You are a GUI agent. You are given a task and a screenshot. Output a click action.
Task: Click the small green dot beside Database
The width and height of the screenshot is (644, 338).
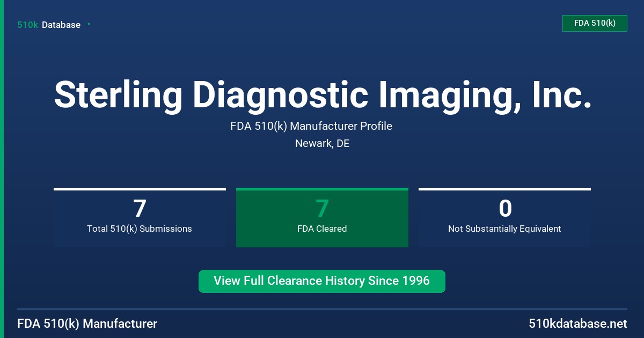click(89, 24)
